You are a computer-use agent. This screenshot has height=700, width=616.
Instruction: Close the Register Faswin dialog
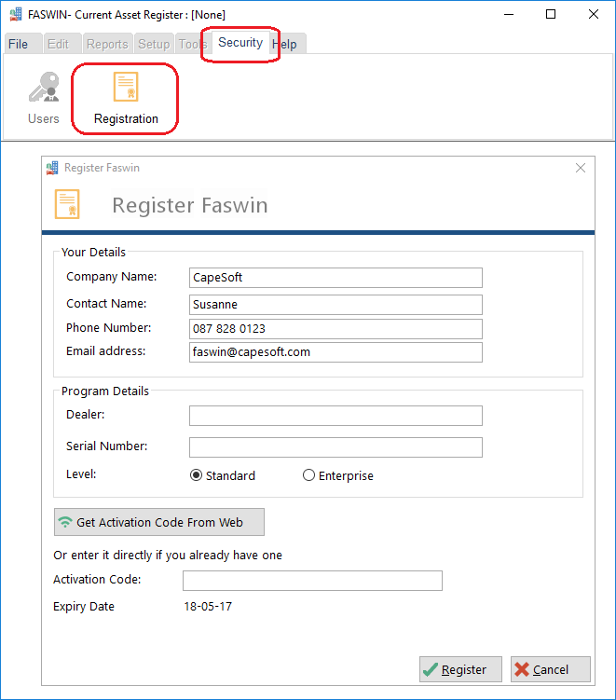[x=581, y=168]
